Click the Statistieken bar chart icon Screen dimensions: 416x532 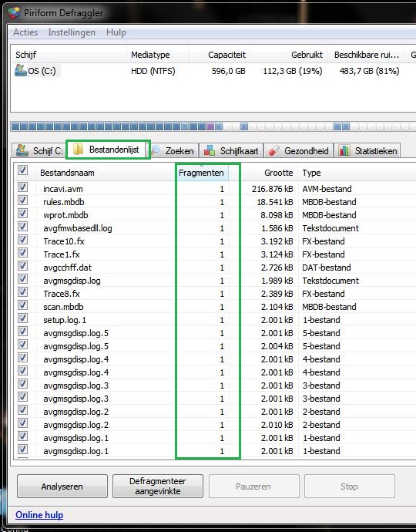(344, 150)
